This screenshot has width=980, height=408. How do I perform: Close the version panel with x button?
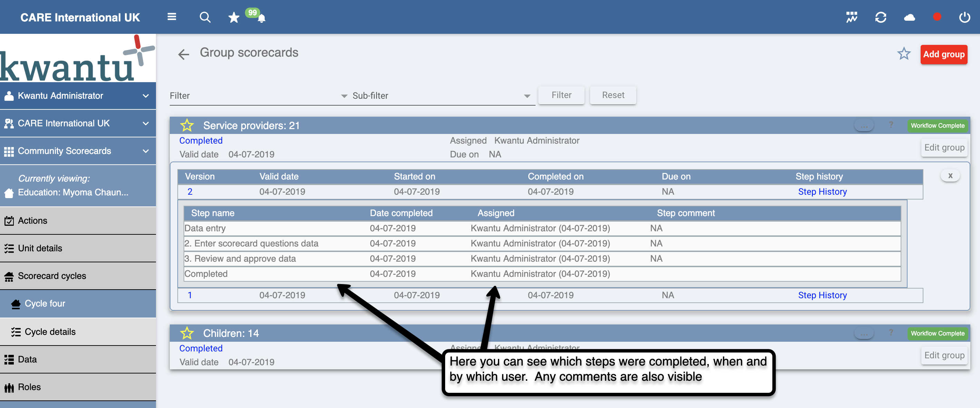(950, 176)
